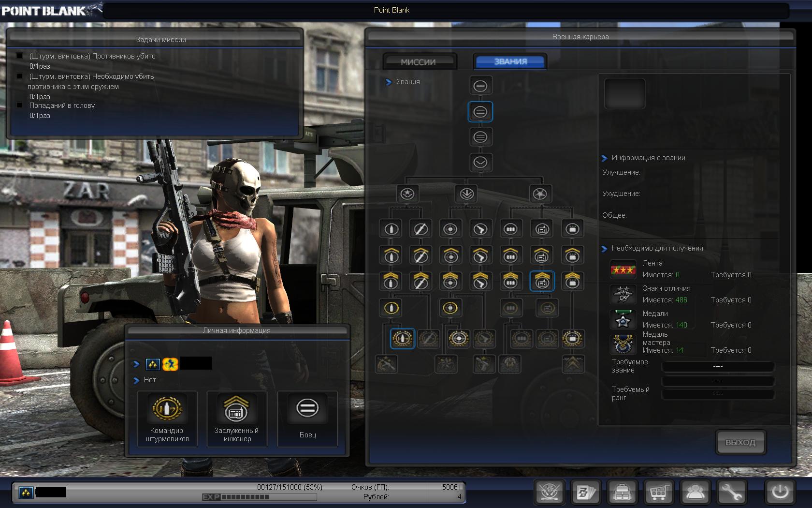The height and width of the screenshot is (508, 812).
Task: Click the arrow beside Нет in personal info
Action: click(136, 380)
